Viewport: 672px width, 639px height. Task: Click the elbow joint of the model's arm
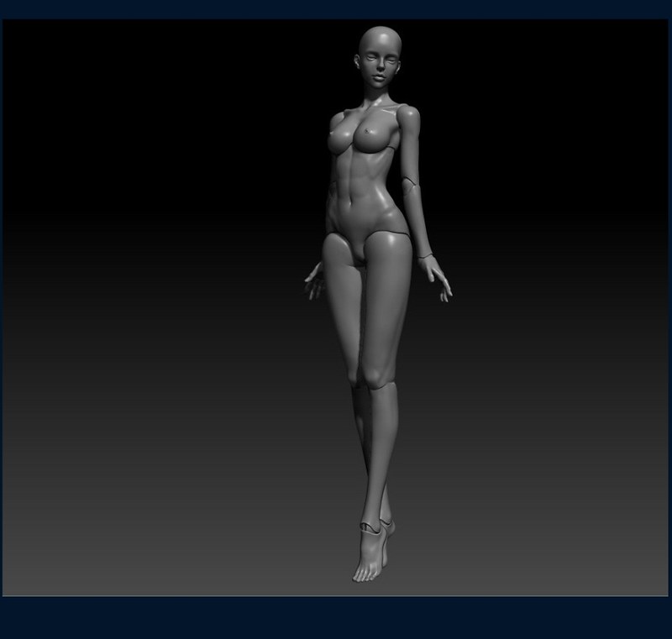coord(410,186)
